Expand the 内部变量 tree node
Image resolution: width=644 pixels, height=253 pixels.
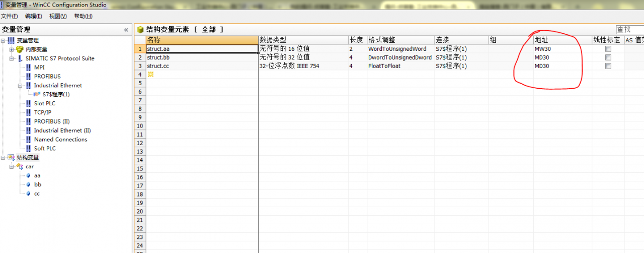12,49
